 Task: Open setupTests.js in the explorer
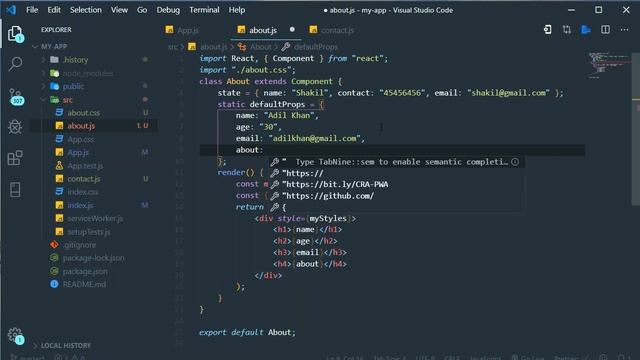tap(94, 232)
